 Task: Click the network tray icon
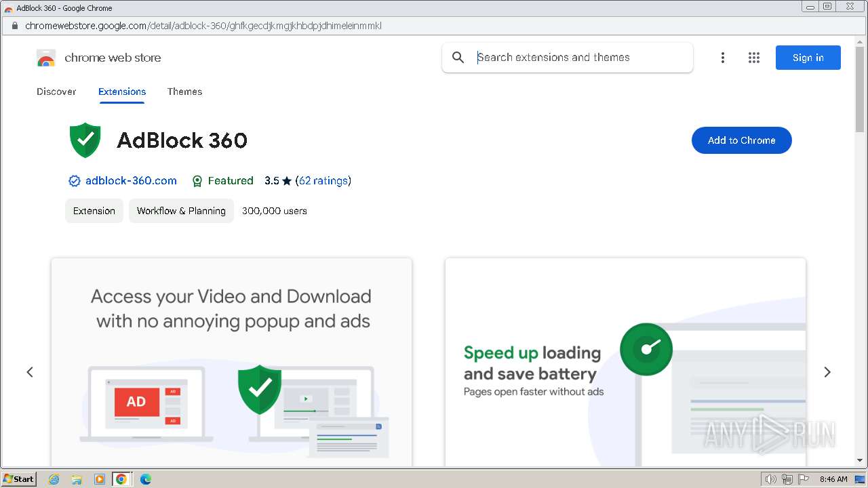click(787, 479)
